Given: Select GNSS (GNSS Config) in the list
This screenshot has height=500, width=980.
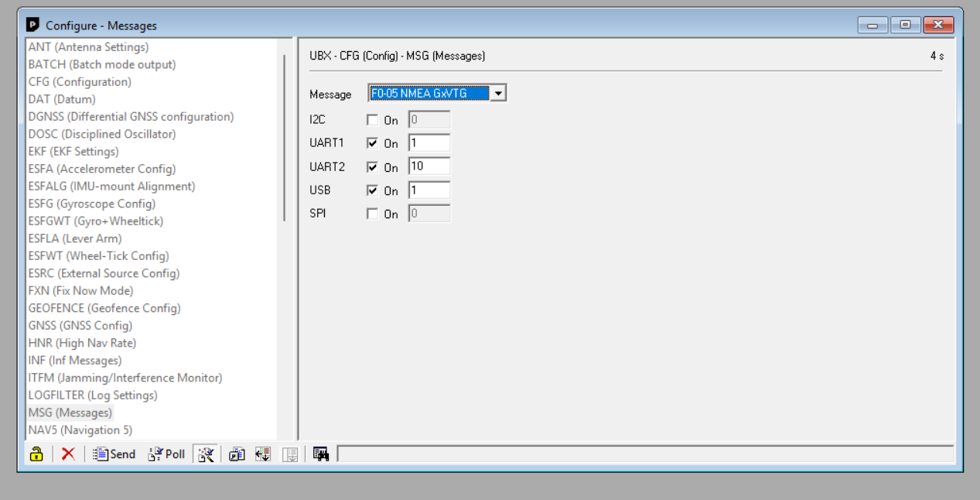Looking at the screenshot, I should pos(80,326).
